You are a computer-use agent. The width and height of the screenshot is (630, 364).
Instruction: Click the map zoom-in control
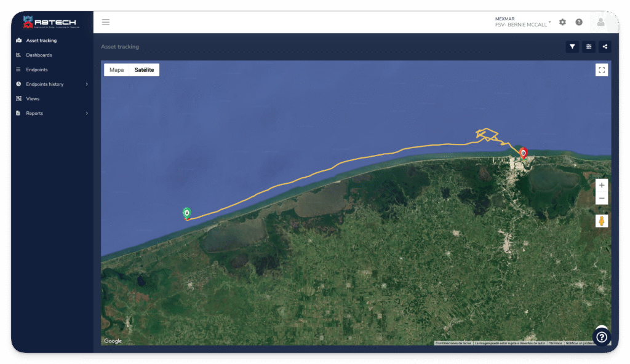click(x=601, y=184)
